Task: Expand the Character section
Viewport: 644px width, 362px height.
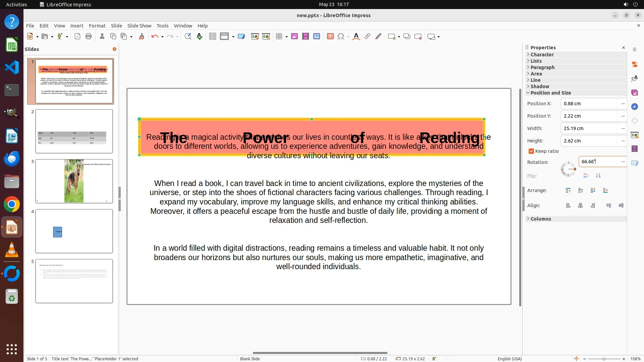Action: click(542, 55)
